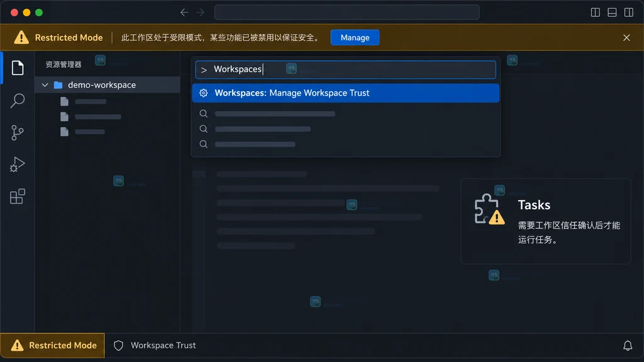
Task: Collapse the demo-workspace folder
Action: tap(45, 85)
